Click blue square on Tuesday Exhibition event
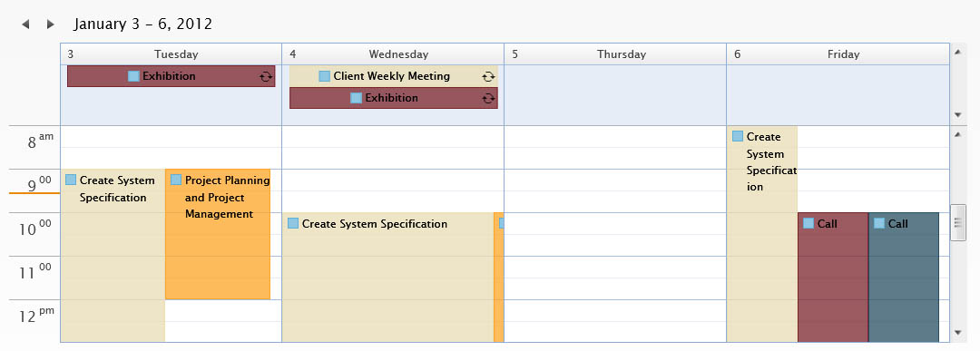This screenshot has width=980, height=351. pos(133,76)
